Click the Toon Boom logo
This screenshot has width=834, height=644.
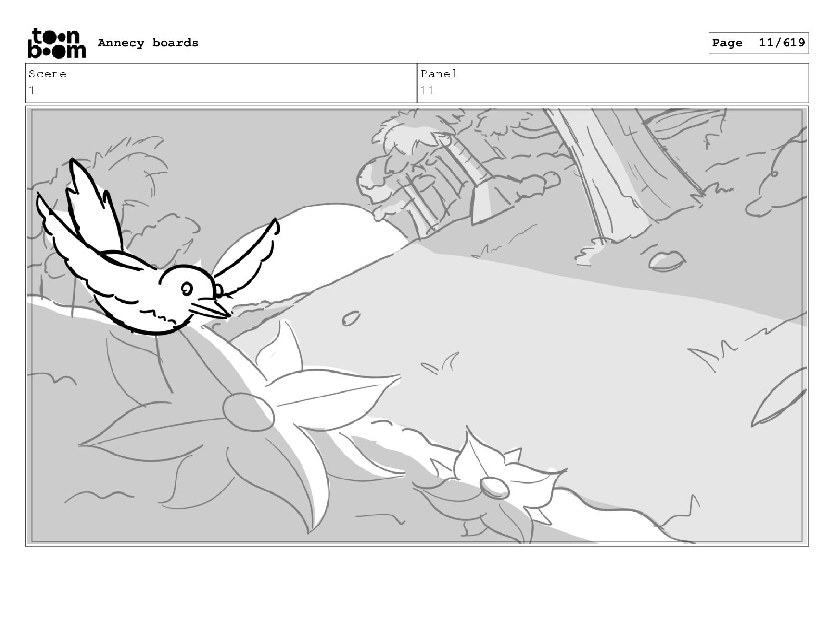[56, 43]
